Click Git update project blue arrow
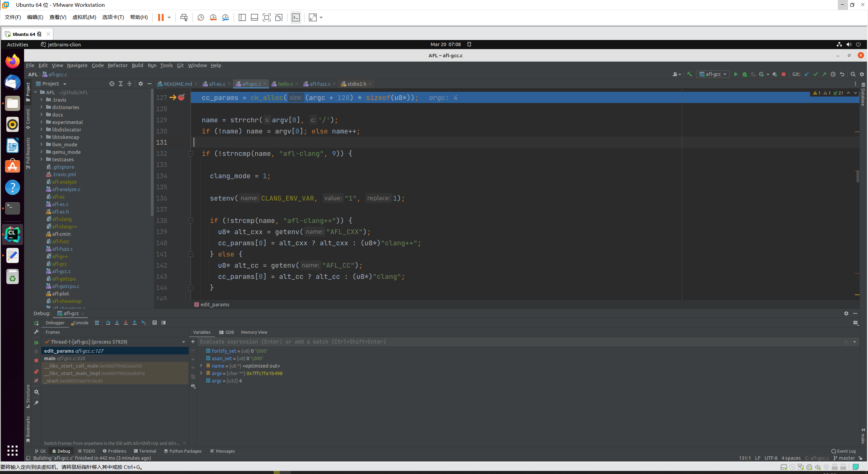868x474 pixels. click(807, 74)
